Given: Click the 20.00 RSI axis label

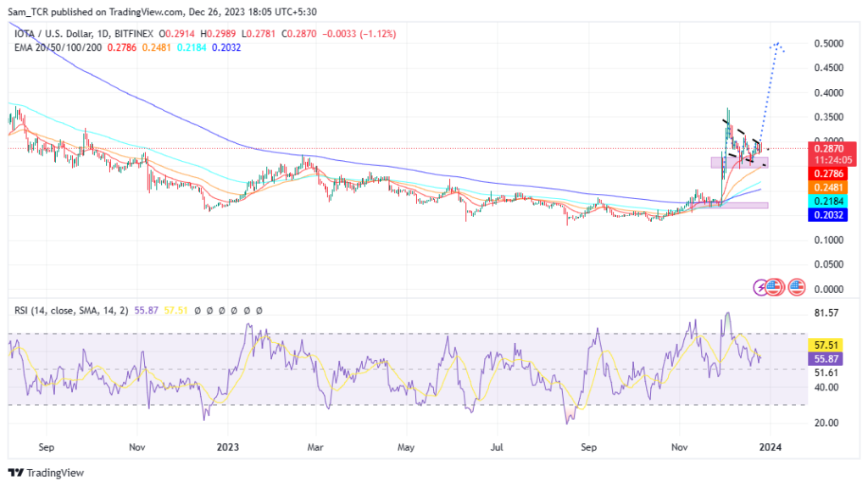Looking at the screenshot, I should pos(826,423).
